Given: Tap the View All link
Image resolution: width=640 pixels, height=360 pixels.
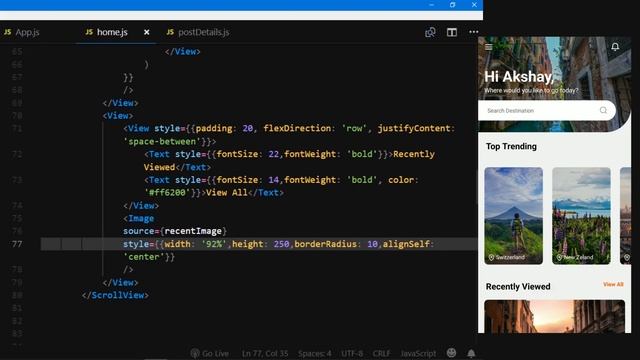Looking at the screenshot, I should 613,284.
